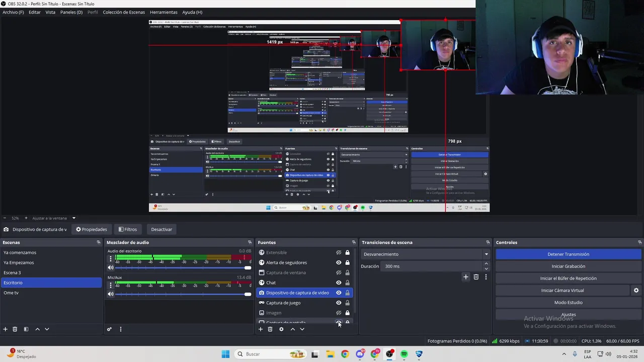Add a new source with the plus icon

[261, 329]
